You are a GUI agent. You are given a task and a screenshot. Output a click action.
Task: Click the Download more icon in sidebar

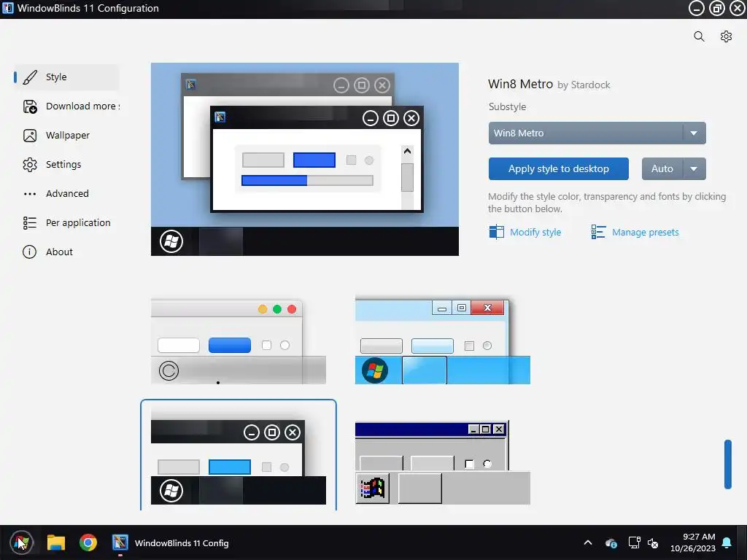[x=29, y=106]
